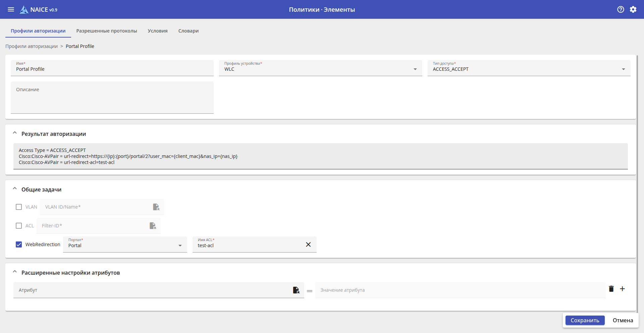Switch to the Словари tab

pos(188,31)
